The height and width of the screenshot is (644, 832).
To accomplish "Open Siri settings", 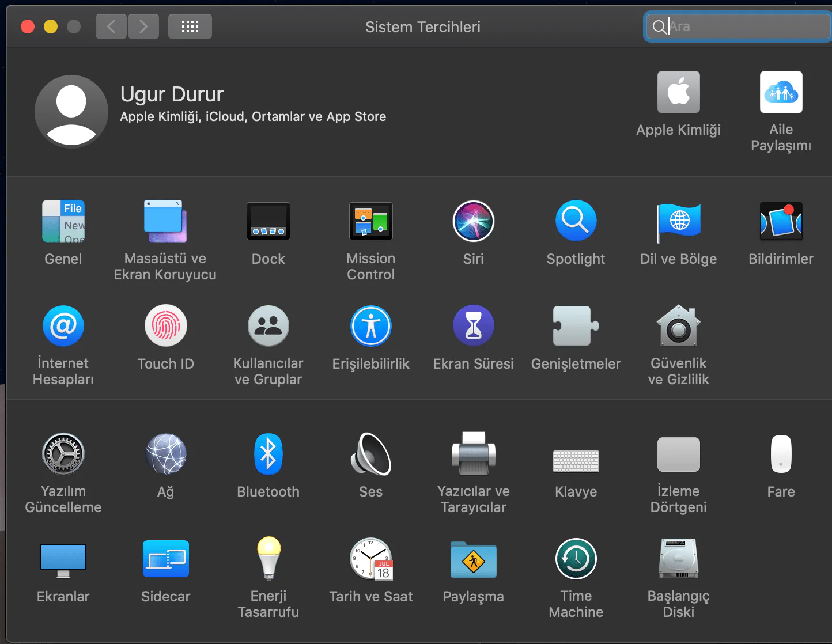I will (x=473, y=221).
